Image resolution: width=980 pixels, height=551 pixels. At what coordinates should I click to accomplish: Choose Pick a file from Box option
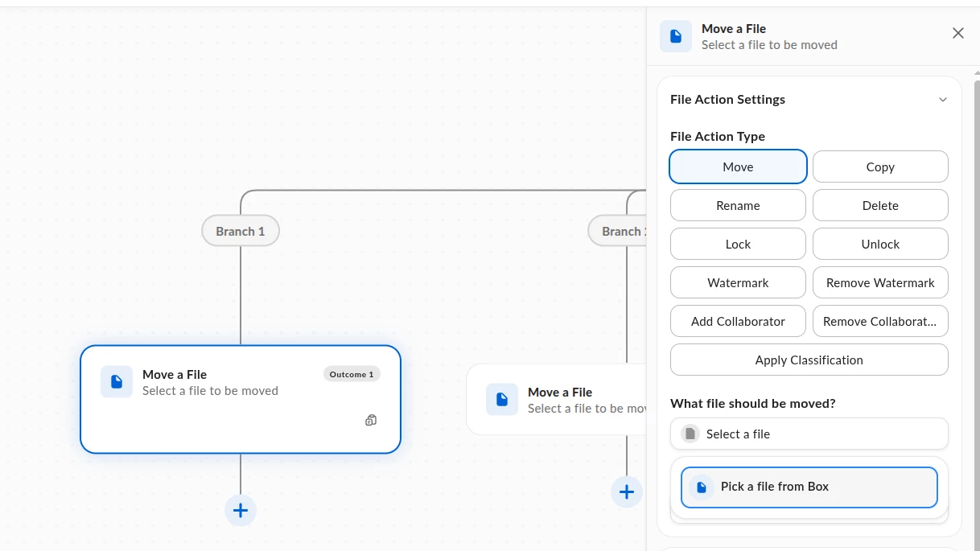point(809,487)
